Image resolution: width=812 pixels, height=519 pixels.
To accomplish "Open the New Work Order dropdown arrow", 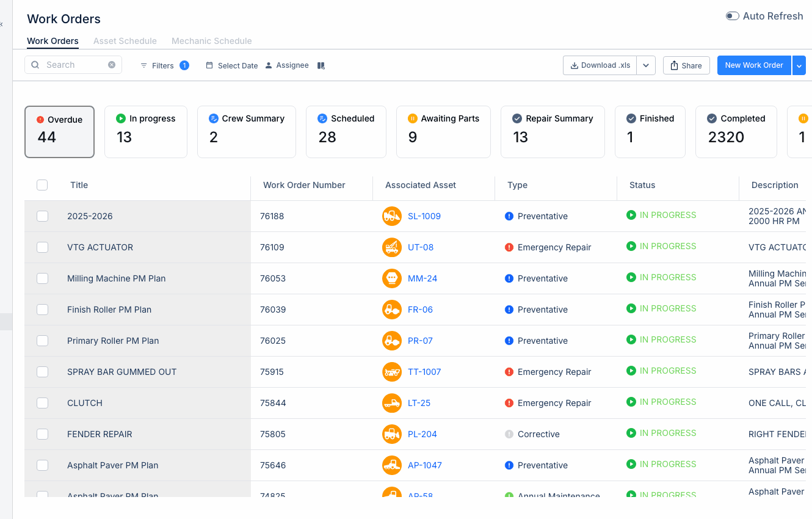I will pyautogui.click(x=799, y=65).
